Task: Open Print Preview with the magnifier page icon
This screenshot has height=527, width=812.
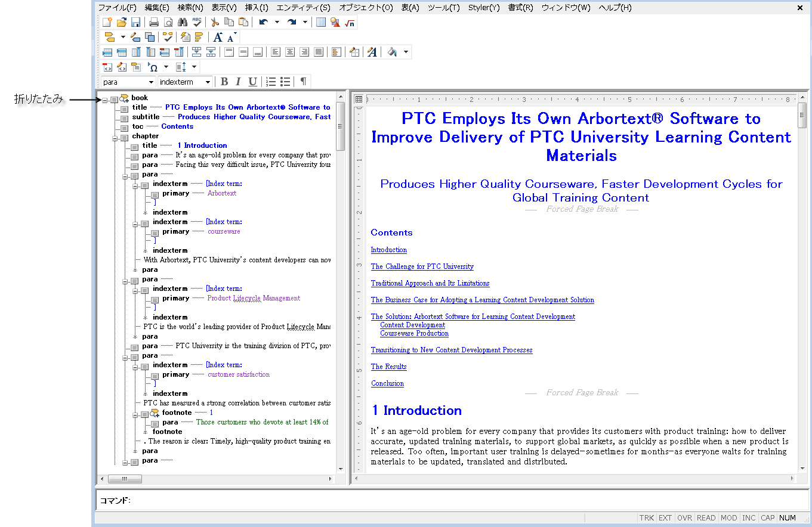Action: coord(168,22)
